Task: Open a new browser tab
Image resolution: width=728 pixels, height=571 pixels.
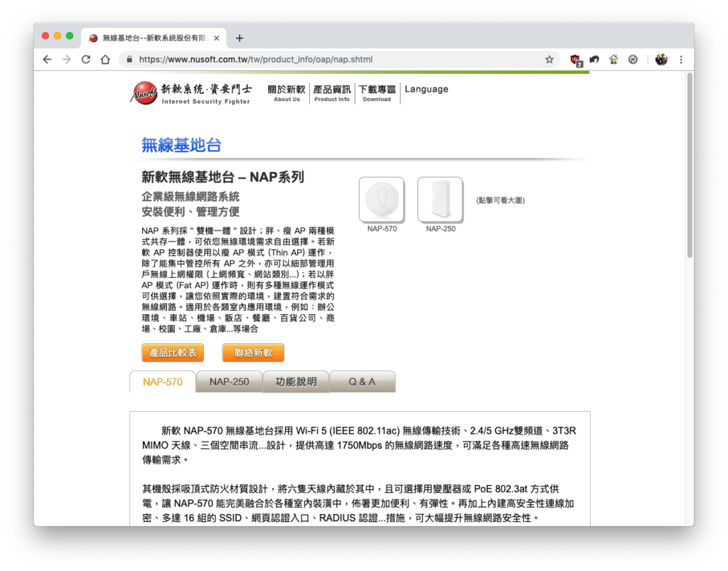Action: coord(240,38)
